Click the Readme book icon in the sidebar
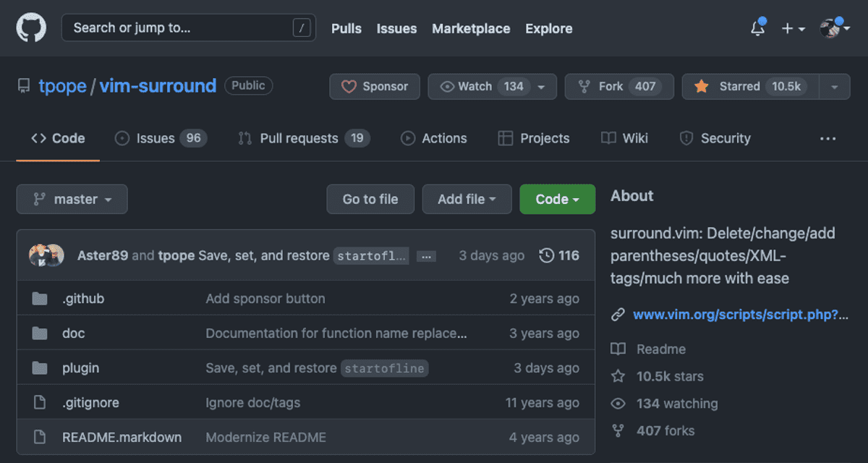The image size is (868, 463). click(x=618, y=349)
